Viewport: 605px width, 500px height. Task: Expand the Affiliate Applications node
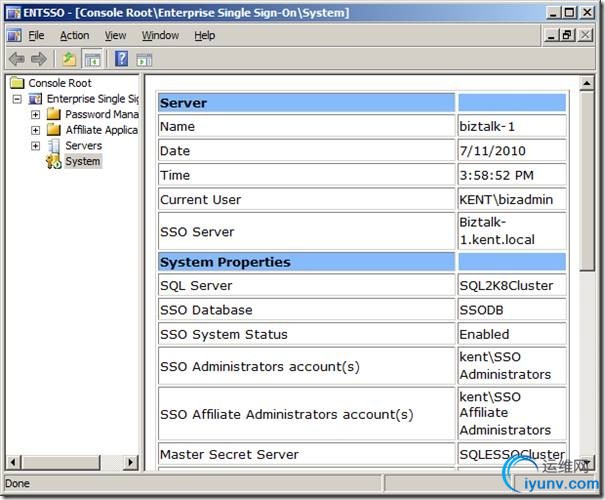(35, 130)
